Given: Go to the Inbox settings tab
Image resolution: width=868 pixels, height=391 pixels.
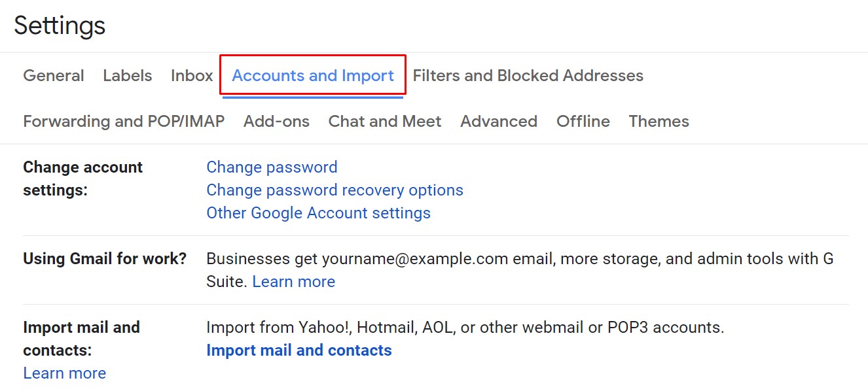Looking at the screenshot, I should [x=192, y=76].
